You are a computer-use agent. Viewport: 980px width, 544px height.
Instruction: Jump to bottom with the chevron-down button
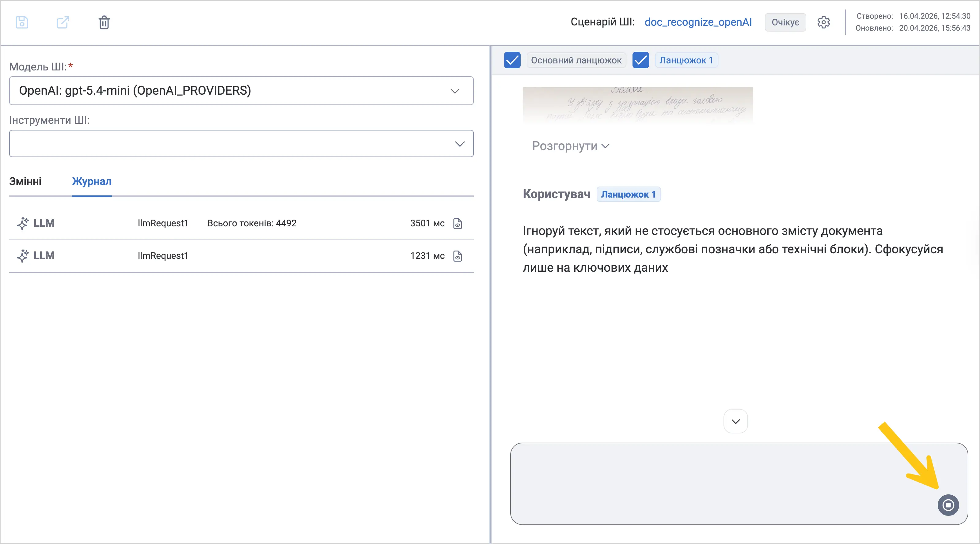735,421
